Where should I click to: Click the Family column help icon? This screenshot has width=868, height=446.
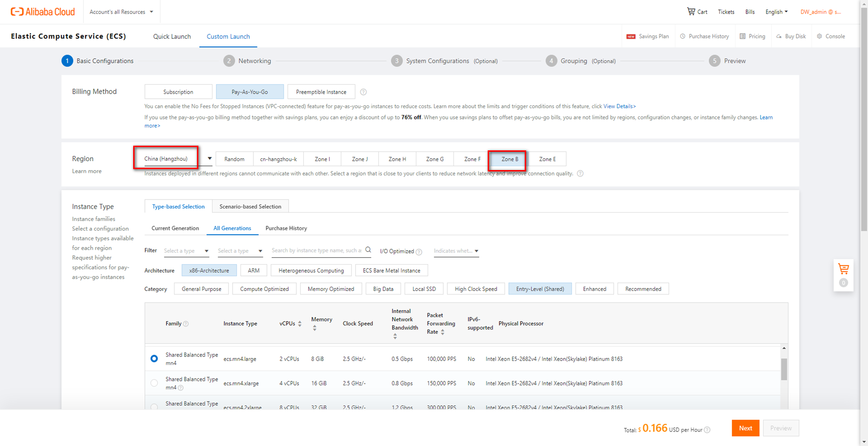tap(186, 324)
